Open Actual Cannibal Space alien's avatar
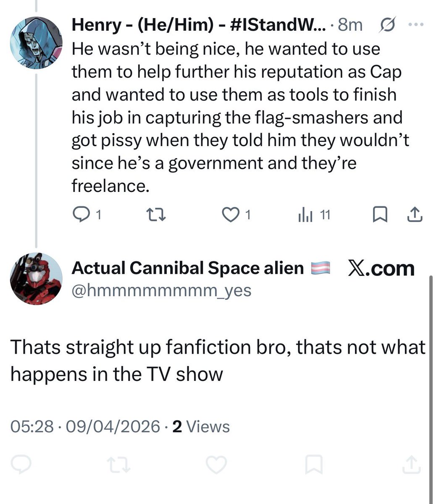The height and width of the screenshot is (504, 436). coord(36,278)
